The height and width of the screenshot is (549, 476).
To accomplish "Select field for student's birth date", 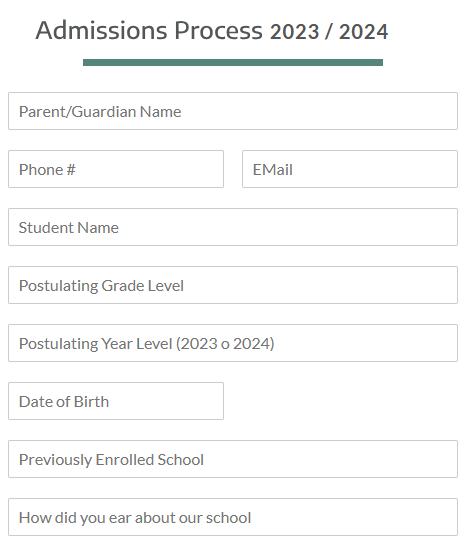I will pyautogui.click(x=116, y=401).
